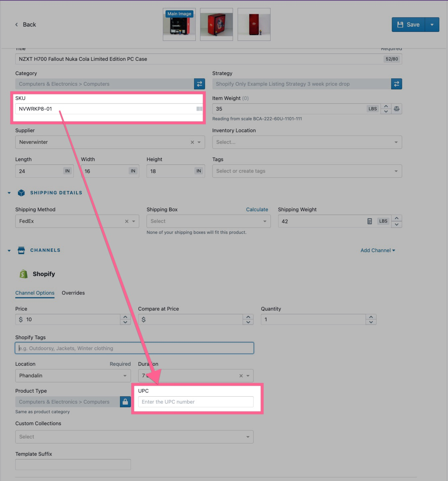The width and height of the screenshot is (448, 481).
Task: Click the barcode icon in SKU field
Action: point(199,109)
